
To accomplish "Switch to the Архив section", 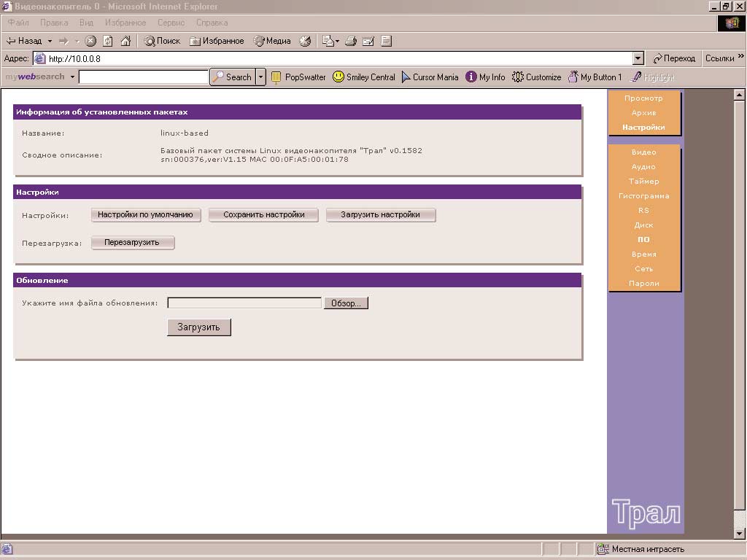I will (643, 113).
